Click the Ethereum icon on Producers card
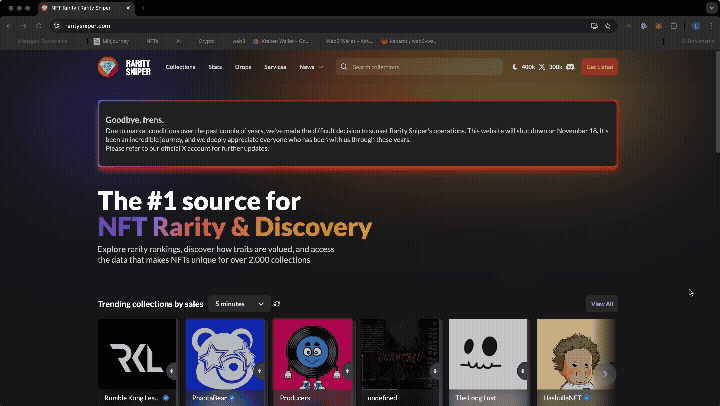Screen dimensions: 720x406 pos(347,371)
